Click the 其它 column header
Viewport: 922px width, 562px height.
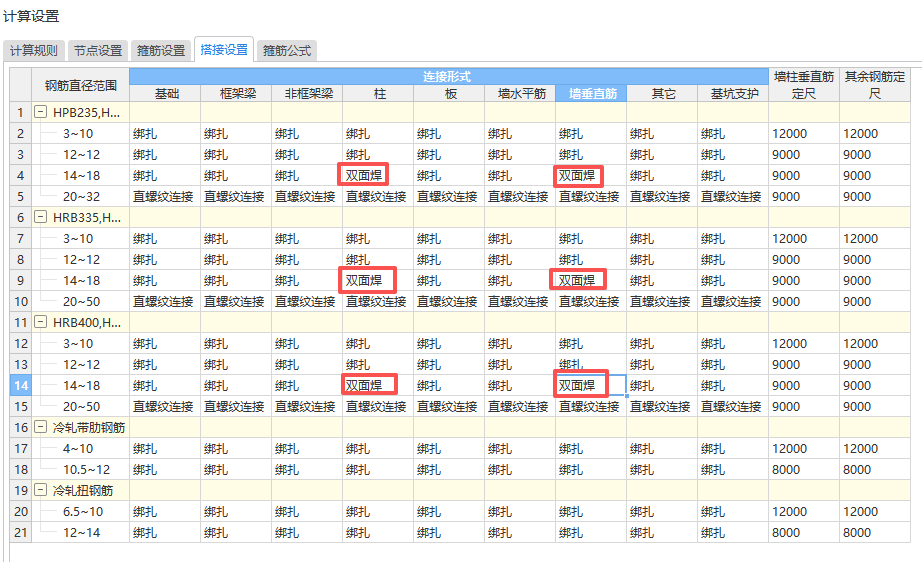click(663, 93)
